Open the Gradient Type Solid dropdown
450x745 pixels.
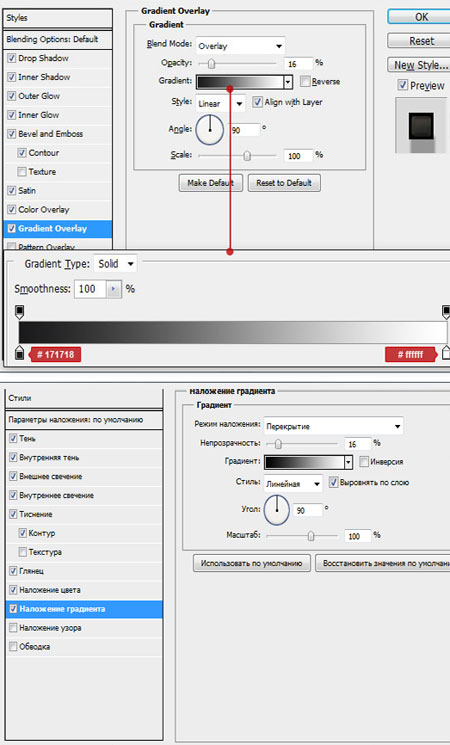[115, 264]
